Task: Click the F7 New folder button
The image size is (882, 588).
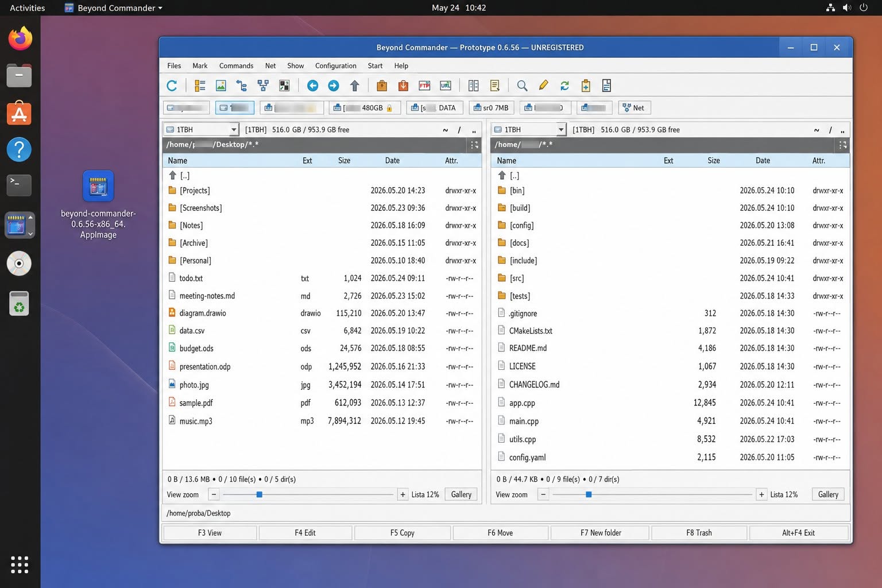Action: coord(601,533)
